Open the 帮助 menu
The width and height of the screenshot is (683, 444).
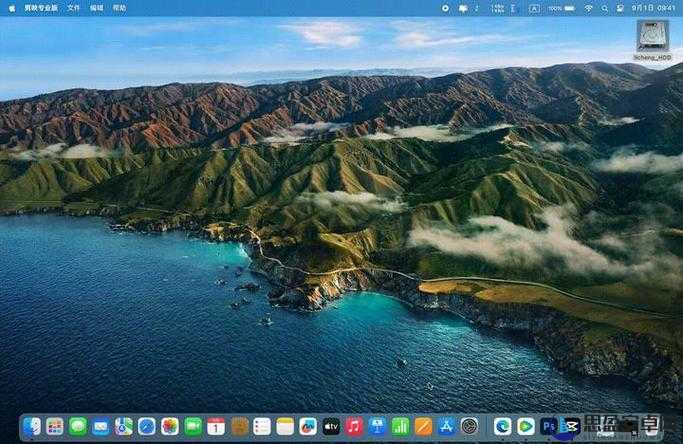click(x=119, y=8)
